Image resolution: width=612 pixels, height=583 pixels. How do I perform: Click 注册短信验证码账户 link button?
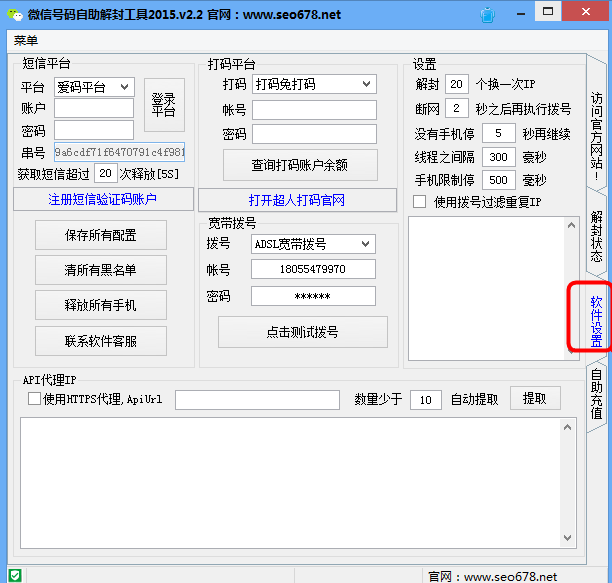click(x=103, y=199)
